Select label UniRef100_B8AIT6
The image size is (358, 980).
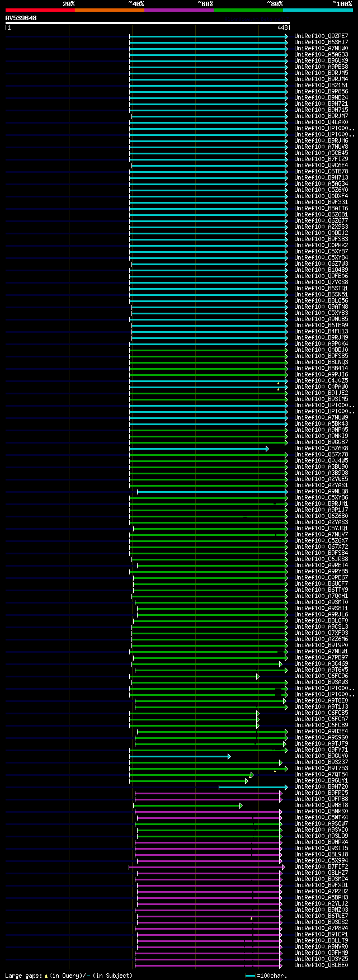click(x=321, y=208)
